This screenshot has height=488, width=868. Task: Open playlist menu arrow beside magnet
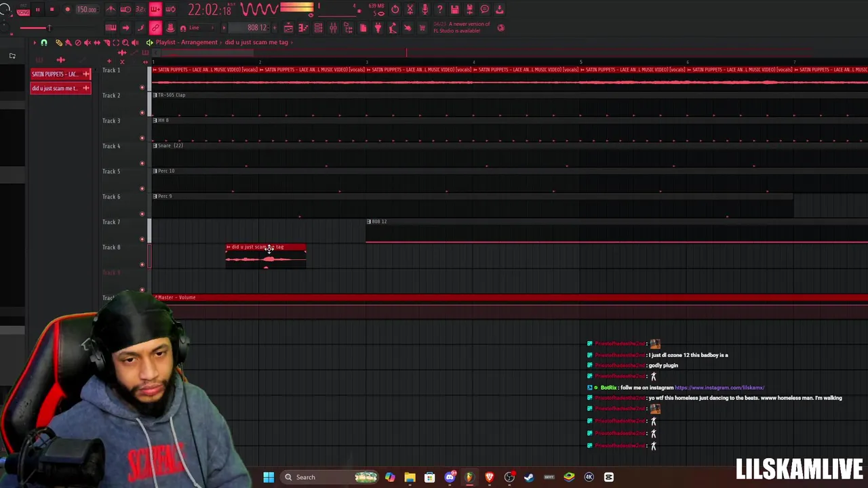click(35, 43)
